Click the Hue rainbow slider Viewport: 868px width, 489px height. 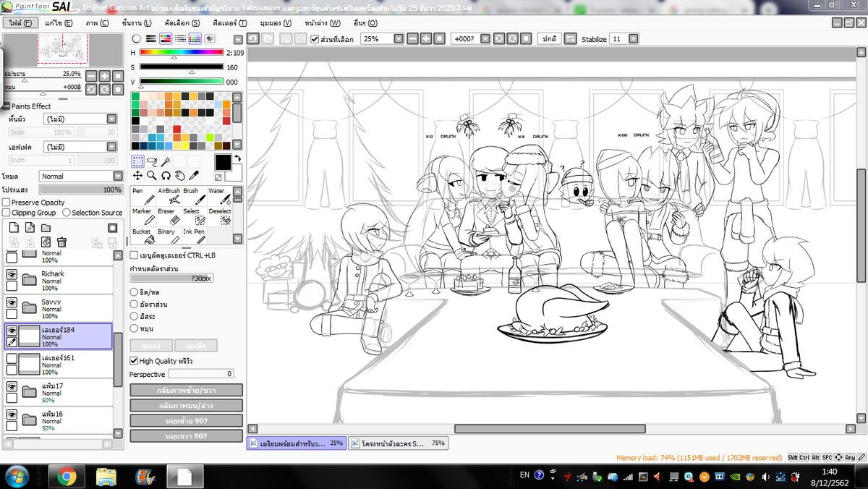182,53
